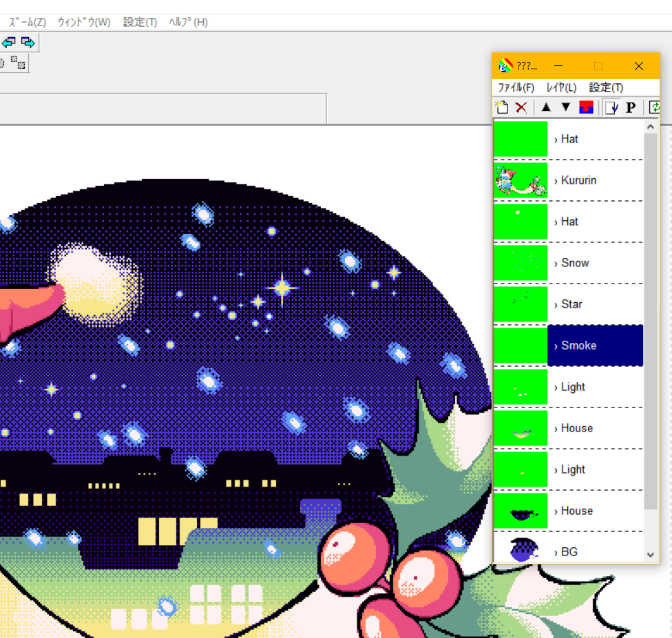This screenshot has height=638, width=672.
Task: Open the ズーム(Z) menu
Action: tap(28, 22)
